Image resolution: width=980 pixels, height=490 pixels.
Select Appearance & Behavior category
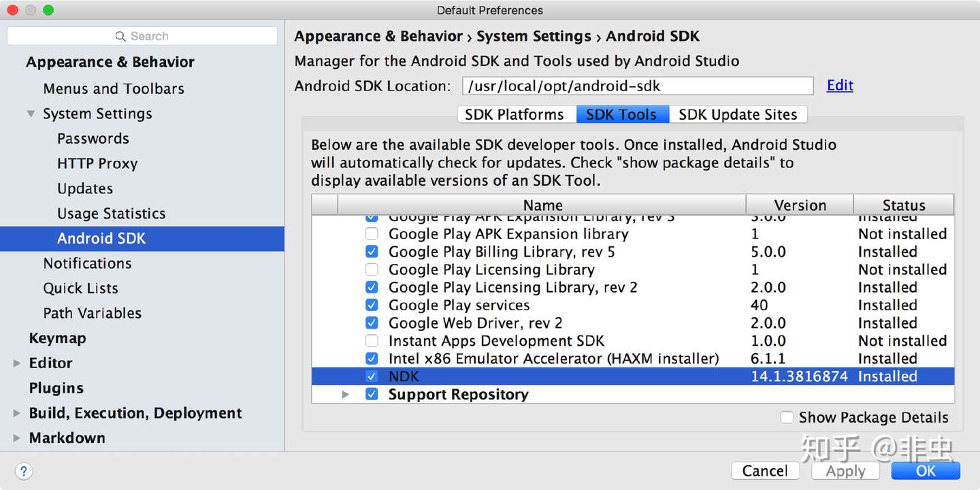click(x=110, y=62)
